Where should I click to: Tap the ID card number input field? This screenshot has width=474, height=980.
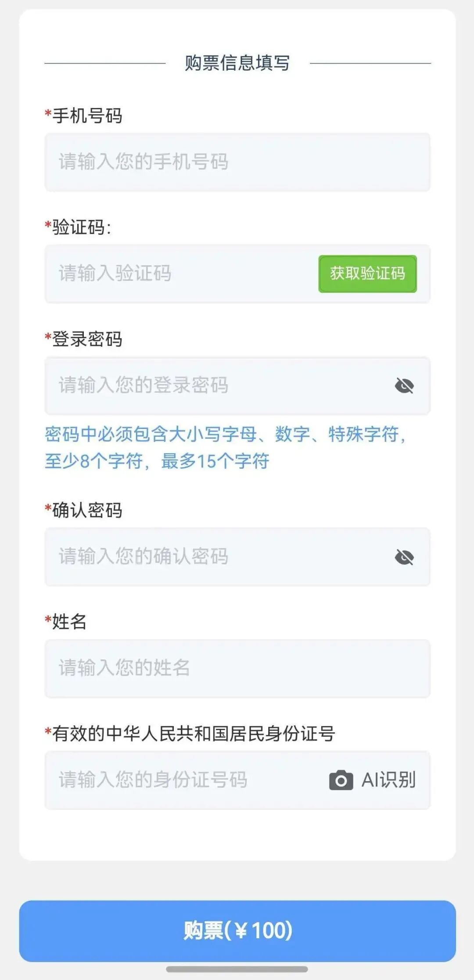pyautogui.click(x=184, y=780)
